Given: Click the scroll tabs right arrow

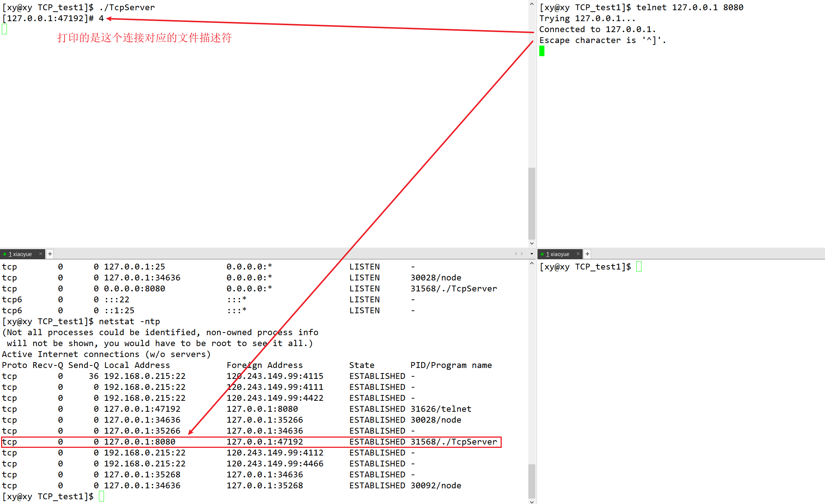Looking at the screenshot, I should (x=522, y=254).
